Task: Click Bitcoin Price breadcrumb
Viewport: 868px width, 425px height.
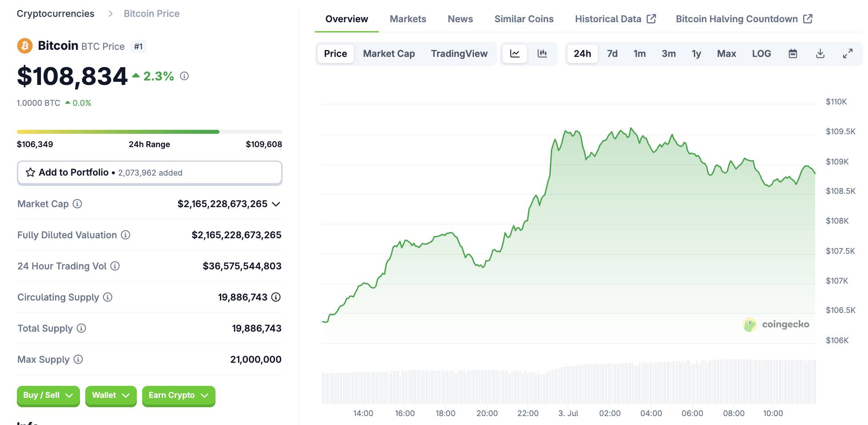Action: point(151,14)
